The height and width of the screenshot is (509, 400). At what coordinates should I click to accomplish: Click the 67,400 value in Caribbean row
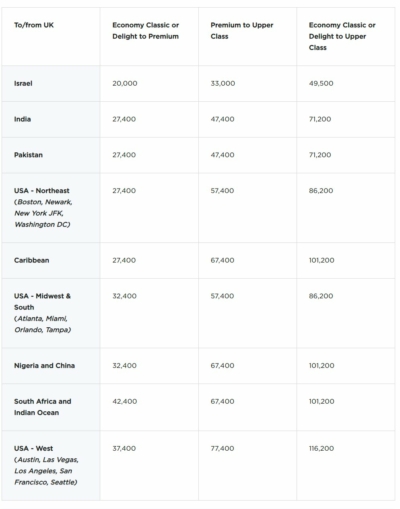coord(222,260)
